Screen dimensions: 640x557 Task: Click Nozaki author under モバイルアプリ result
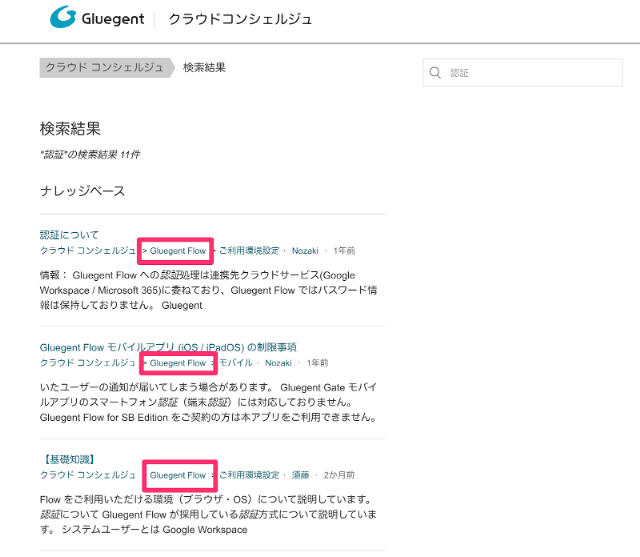point(278,363)
